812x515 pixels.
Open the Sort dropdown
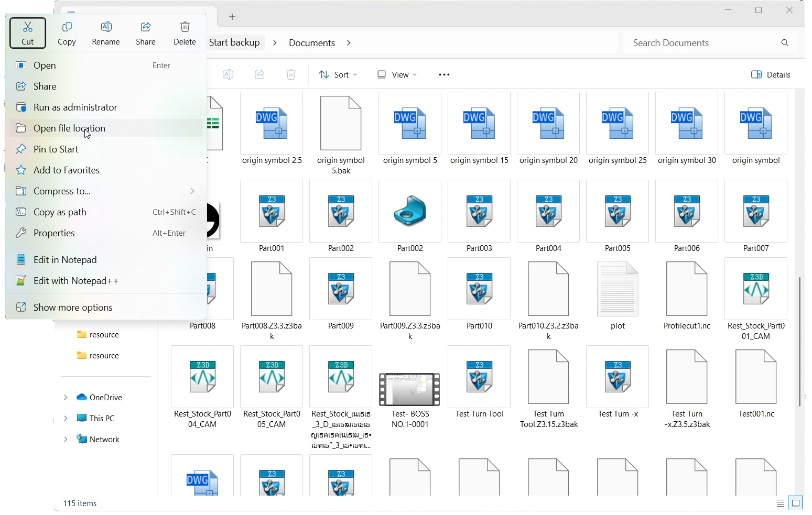tap(338, 75)
